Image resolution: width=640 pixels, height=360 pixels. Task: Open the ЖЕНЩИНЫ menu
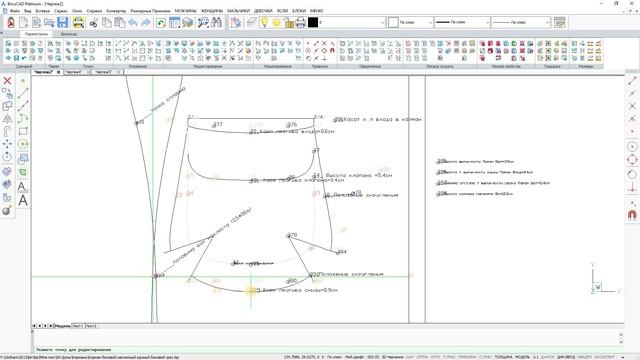[211, 11]
